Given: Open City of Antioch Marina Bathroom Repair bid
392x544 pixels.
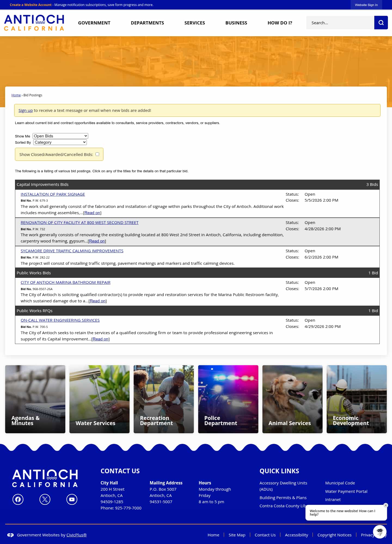Looking at the screenshot, I should coord(66,282).
